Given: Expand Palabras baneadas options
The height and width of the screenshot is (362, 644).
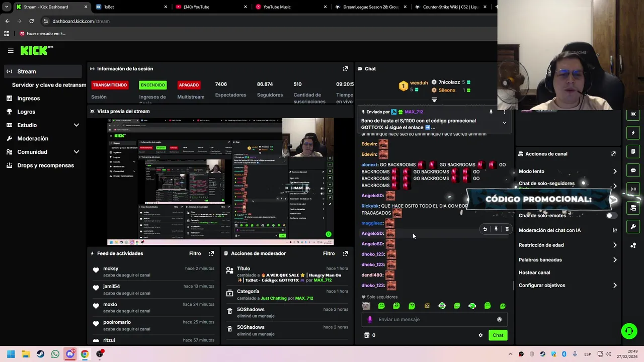Looking at the screenshot, I should [x=614, y=260].
